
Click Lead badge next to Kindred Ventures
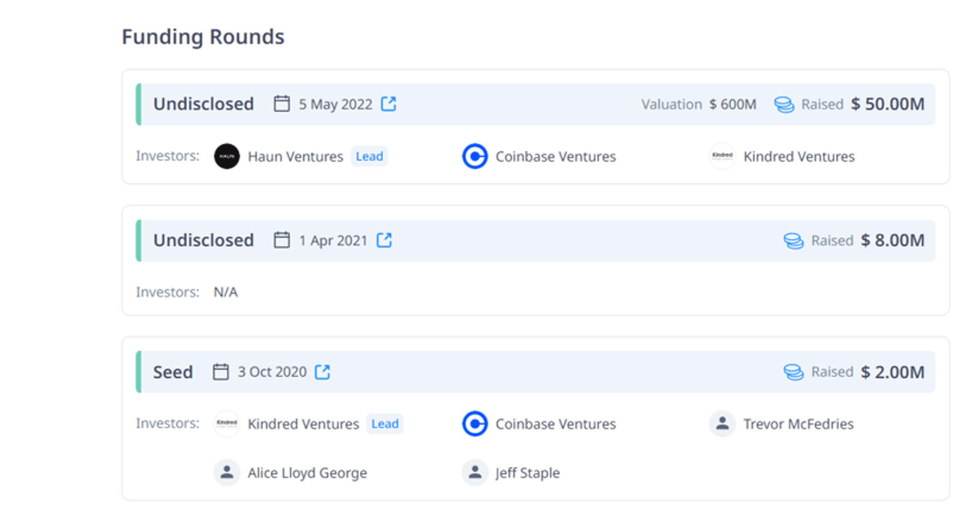(385, 423)
